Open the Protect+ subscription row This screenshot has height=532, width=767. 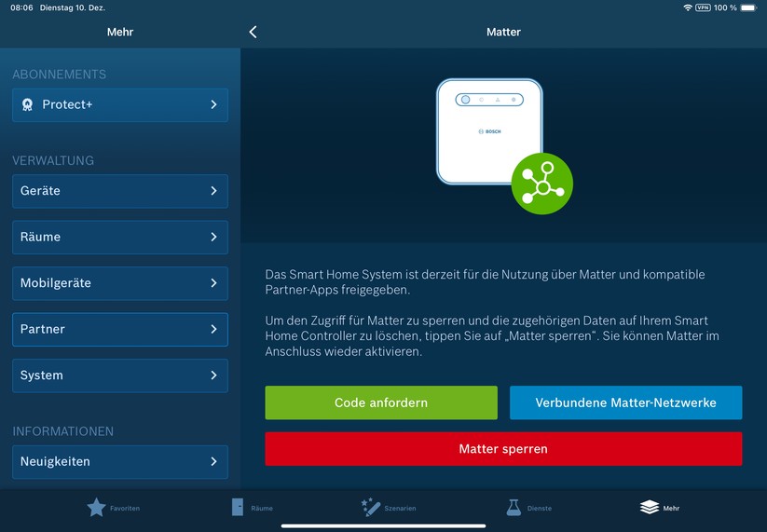coord(120,104)
